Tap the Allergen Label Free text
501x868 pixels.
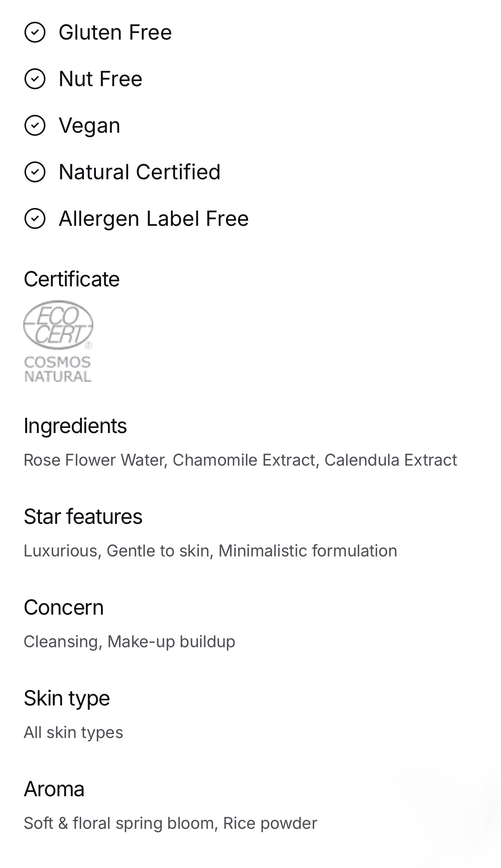(153, 218)
